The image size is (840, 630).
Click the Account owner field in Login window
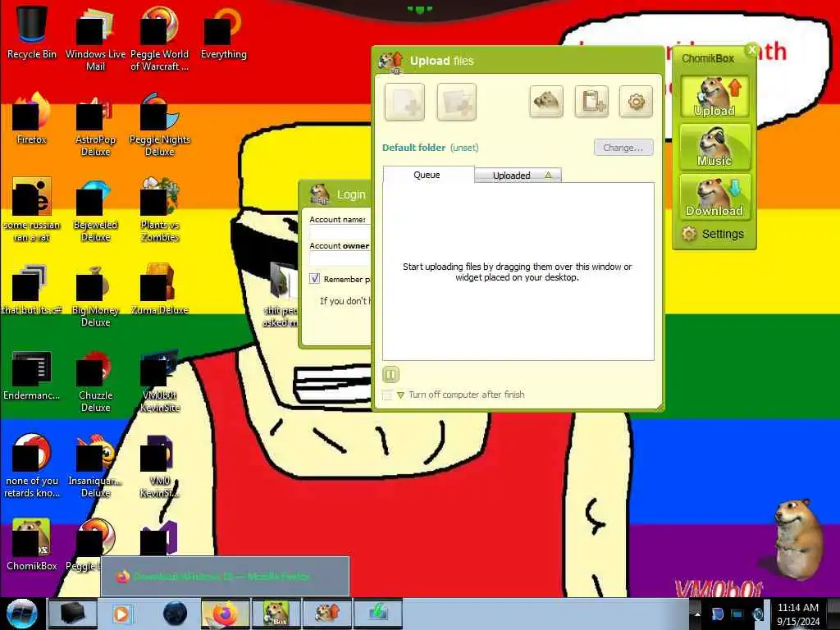pyautogui.click(x=340, y=258)
